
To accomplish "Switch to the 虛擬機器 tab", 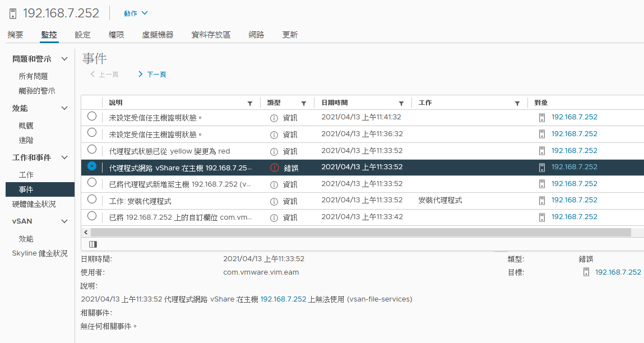I will [x=157, y=35].
